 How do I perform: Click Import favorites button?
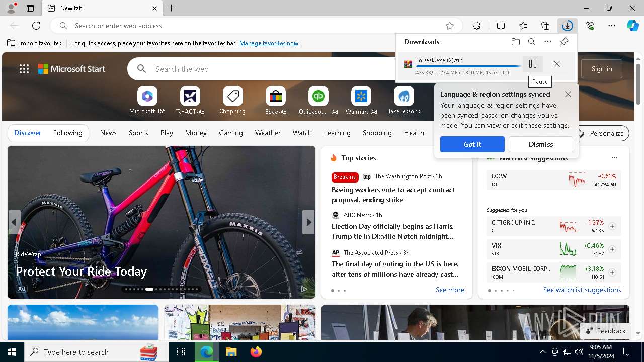point(34,43)
